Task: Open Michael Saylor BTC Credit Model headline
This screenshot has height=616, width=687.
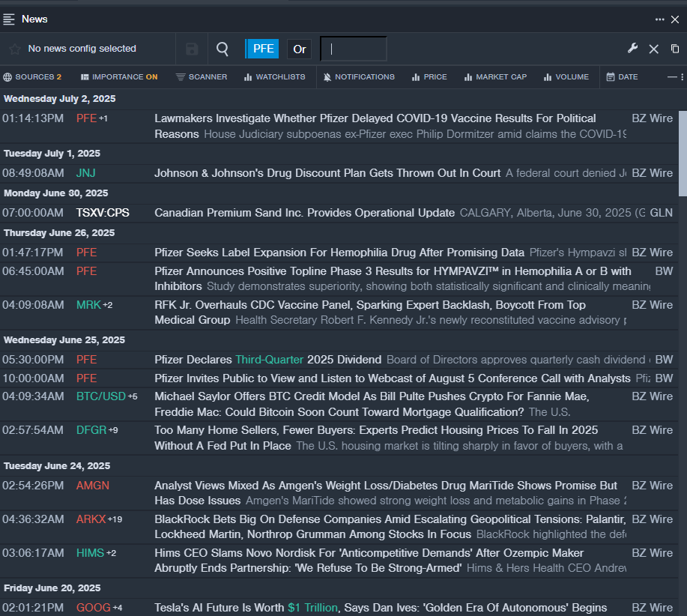Action: coord(372,404)
